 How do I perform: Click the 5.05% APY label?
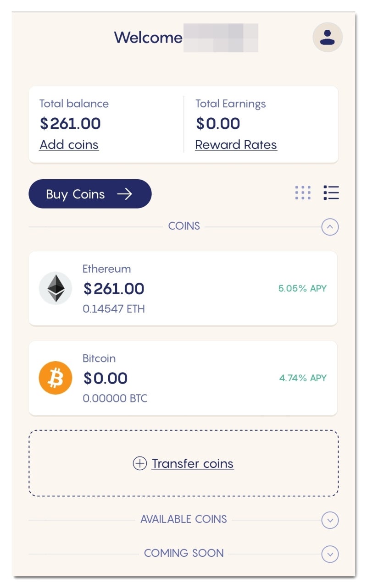[302, 289]
